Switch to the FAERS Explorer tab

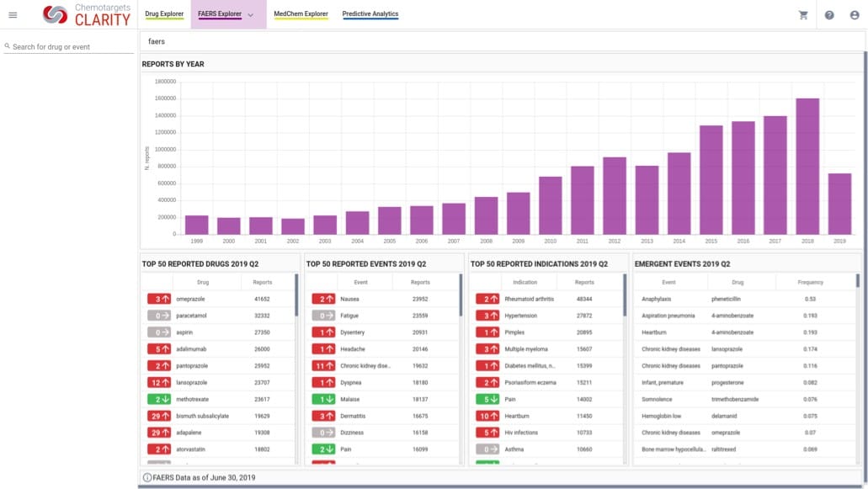coord(220,13)
